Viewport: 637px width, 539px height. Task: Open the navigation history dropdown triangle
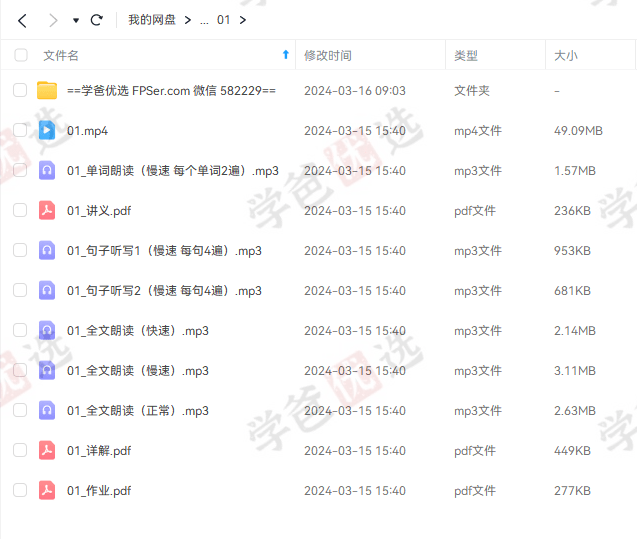coord(76,20)
